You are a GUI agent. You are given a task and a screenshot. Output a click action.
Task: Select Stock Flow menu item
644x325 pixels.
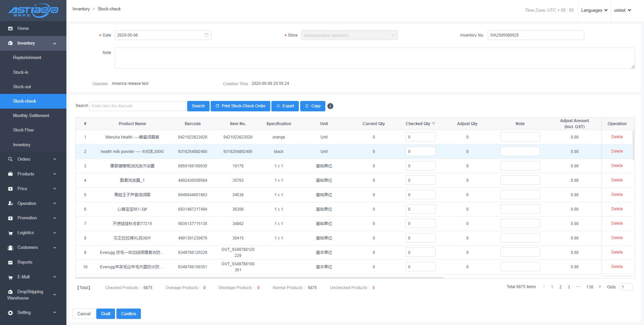tap(23, 130)
